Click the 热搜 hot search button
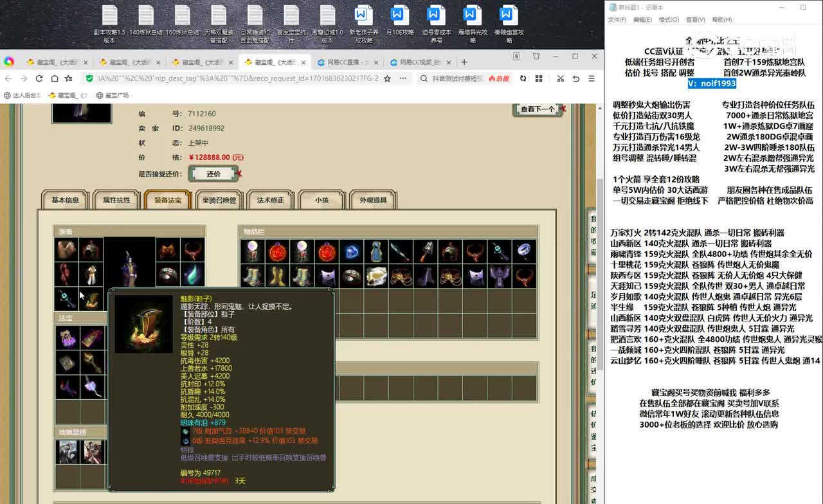The image size is (823, 504). (499, 78)
